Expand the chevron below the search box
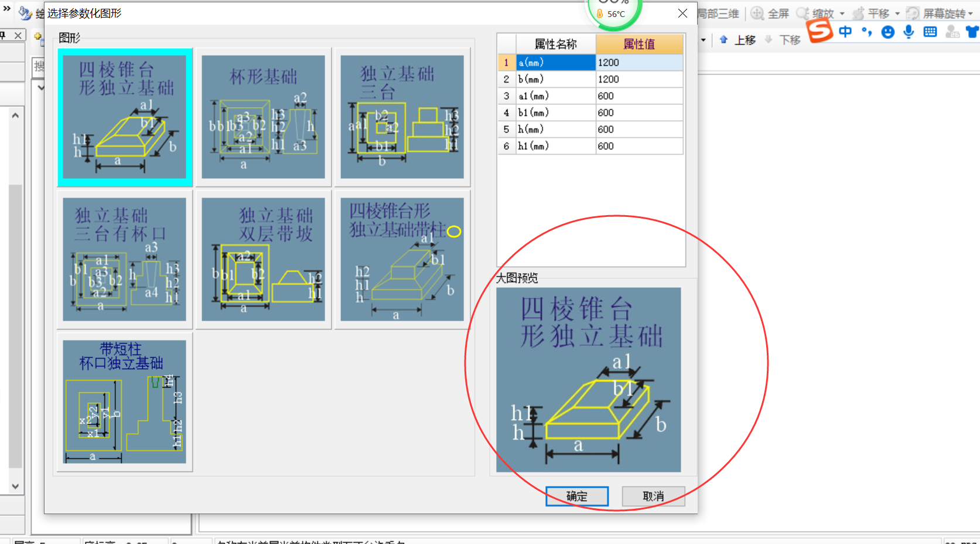Image resolution: width=980 pixels, height=544 pixels. click(x=40, y=87)
